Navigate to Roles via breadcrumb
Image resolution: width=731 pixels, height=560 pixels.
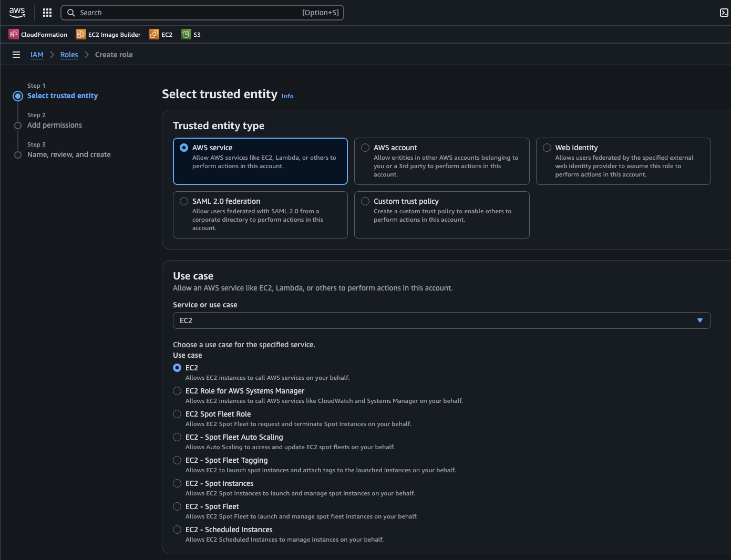tap(69, 55)
